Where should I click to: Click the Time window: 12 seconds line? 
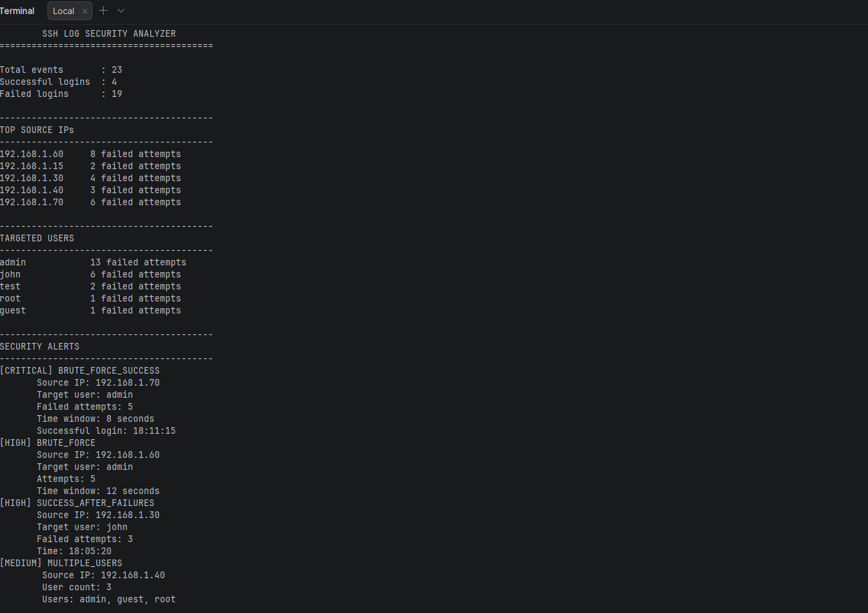click(98, 491)
